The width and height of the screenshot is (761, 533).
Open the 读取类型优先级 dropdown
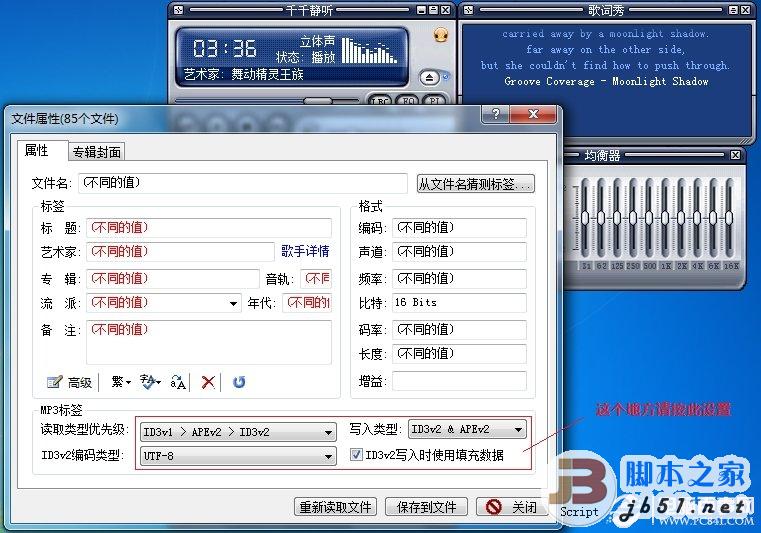coord(238,432)
